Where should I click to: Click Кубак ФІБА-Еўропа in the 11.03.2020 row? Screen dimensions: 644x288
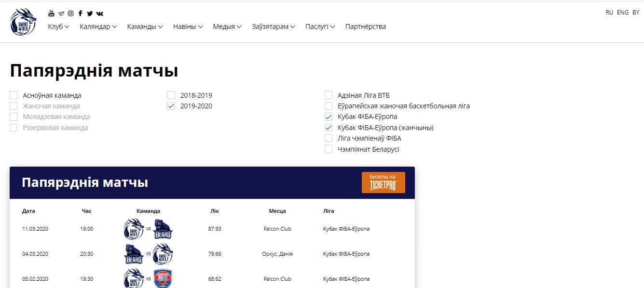point(346,229)
